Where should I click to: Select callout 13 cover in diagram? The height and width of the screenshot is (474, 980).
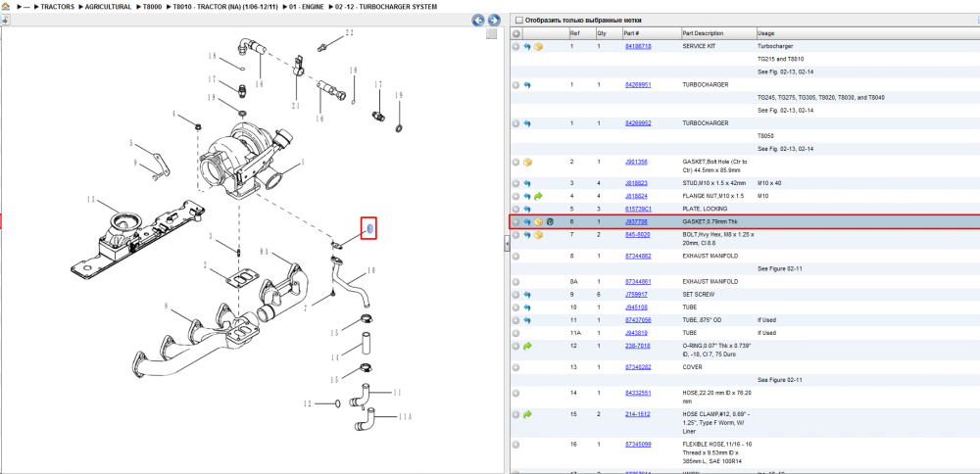point(90,200)
